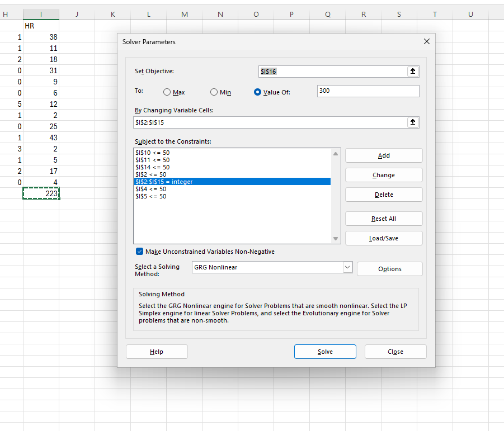504x431 pixels.
Task: Click the Set Objective range selector arrow icon
Action: point(413,72)
